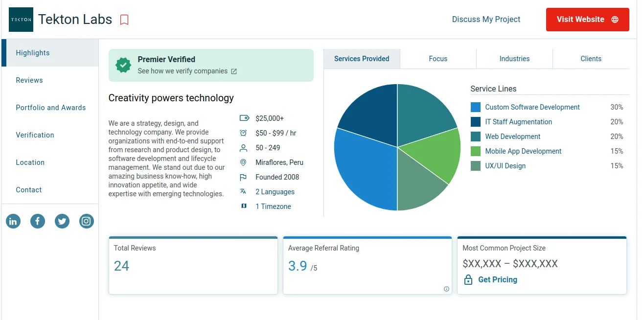644x320 pixels.
Task: Click the location pin icon
Action: click(x=243, y=162)
